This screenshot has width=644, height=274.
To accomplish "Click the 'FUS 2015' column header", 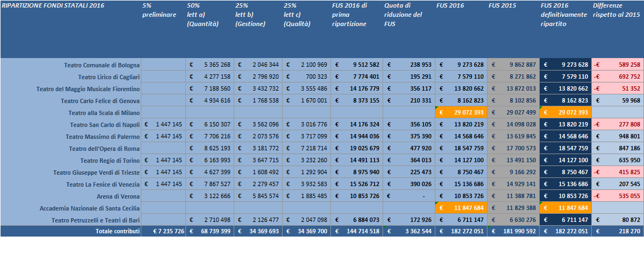I will tap(513, 29).
